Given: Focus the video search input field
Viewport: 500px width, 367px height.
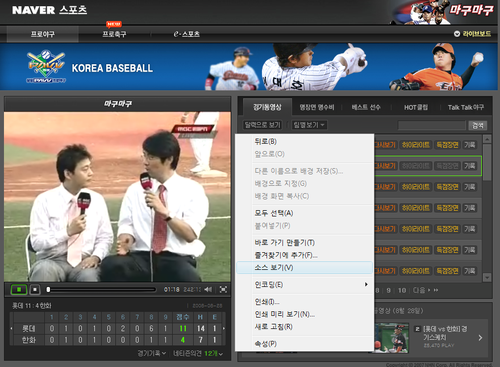Looking at the screenshot, I should pos(432,125).
